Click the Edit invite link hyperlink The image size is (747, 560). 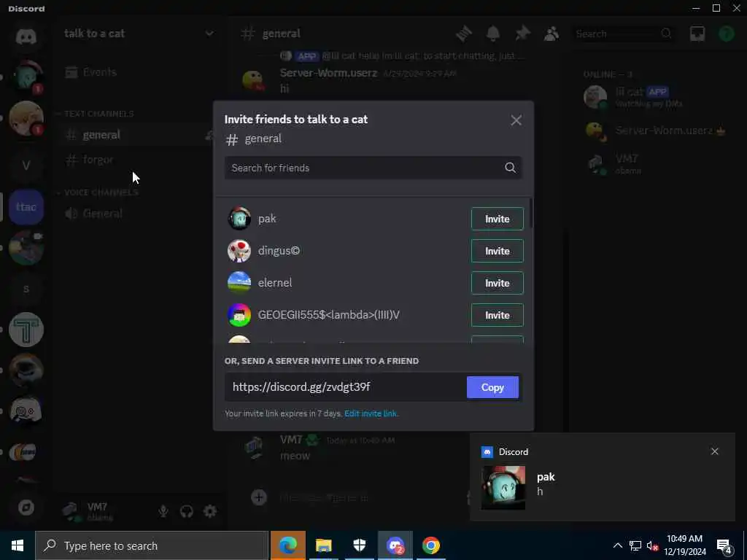tap(371, 413)
